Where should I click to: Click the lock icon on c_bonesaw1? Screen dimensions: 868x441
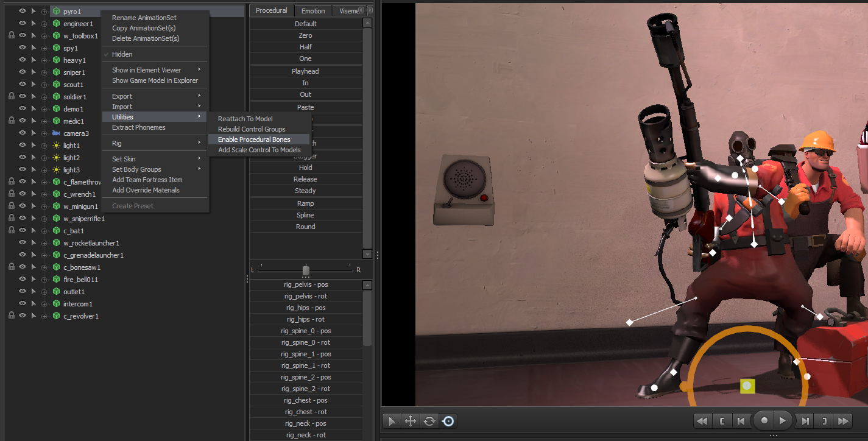click(x=12, y=267)
